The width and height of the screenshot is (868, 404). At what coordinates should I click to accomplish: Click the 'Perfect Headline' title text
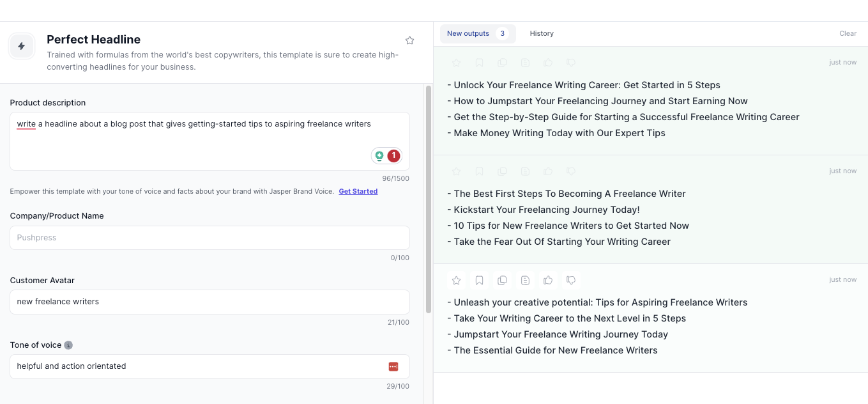(93, 40)
